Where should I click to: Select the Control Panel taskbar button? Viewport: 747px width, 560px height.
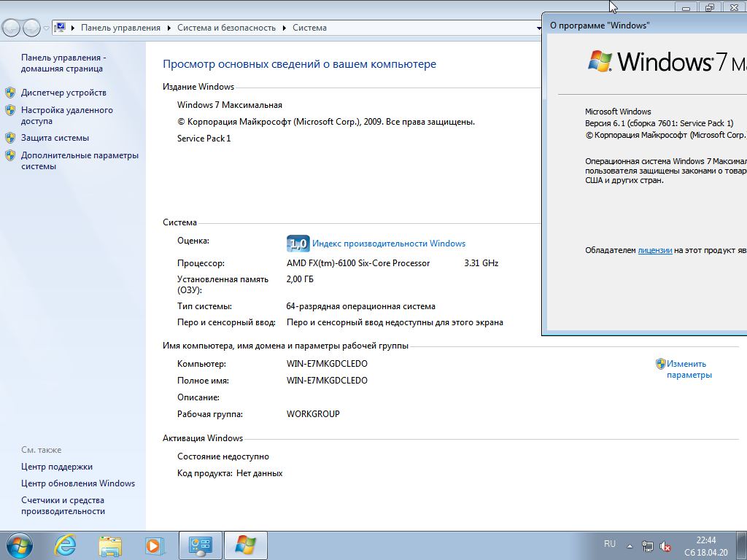click(200, 545)
